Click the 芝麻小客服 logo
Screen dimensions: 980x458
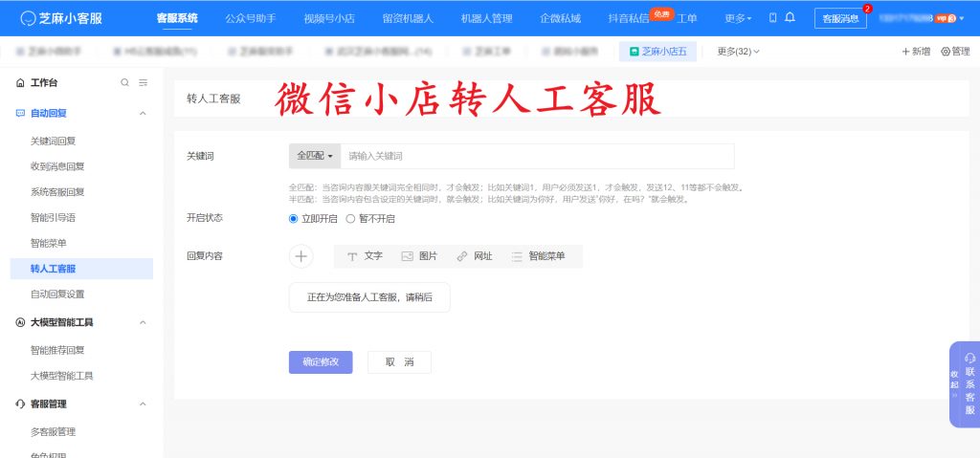click(x=61, y=18)
